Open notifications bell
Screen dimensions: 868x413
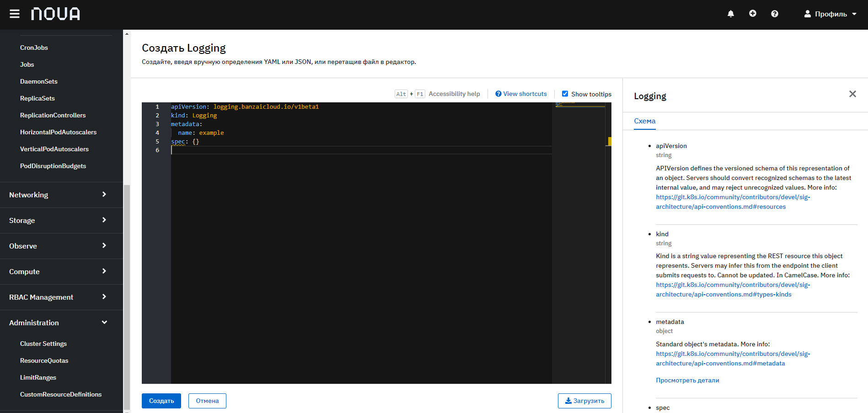coord(731,14)
